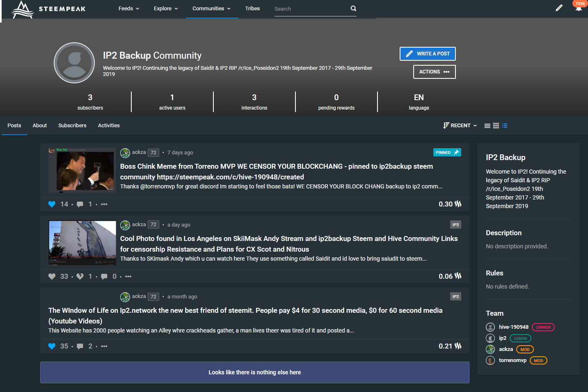Open The WIndow of Life post title
Viewport: 588px width, 392px height.
pyautogui.click(x=245, y=316)
